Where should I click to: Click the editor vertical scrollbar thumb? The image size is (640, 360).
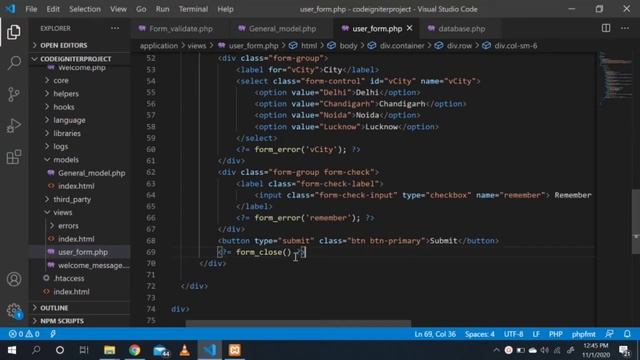[x=636, y=222]
